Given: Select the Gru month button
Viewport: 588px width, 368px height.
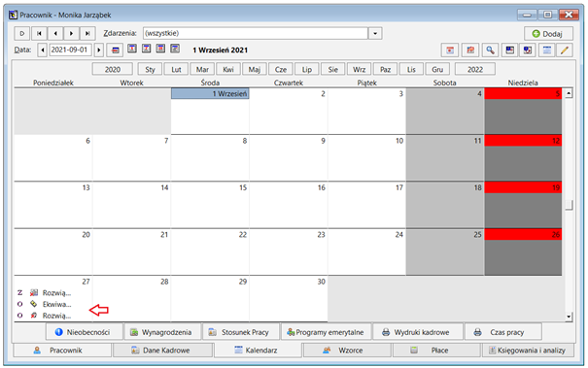Looking at the screenshot, I should tap(437, 69).
